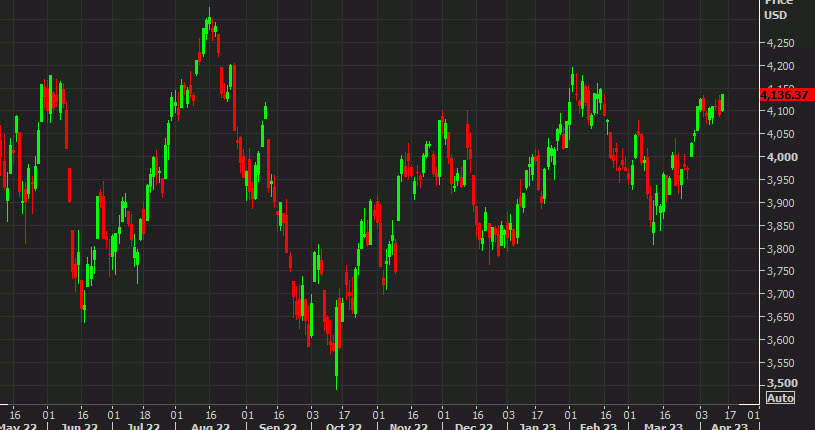Select the red 4,136.37 last price tag
Image resolution: width=815 pixels, height=430 pixels.
(785, 95)
